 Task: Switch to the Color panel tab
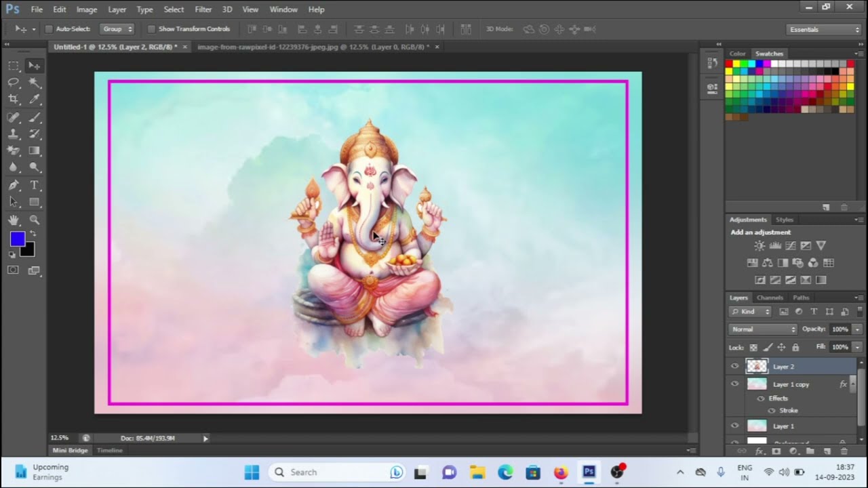tap(737, 54)
